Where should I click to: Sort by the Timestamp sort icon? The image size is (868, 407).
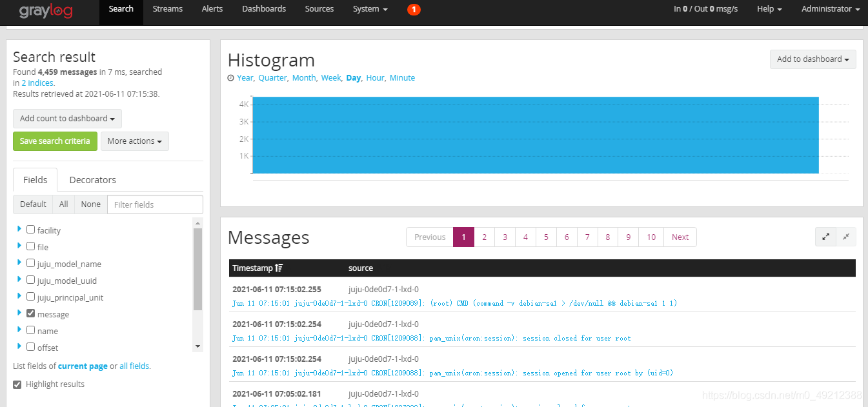[x=279, y=268]
